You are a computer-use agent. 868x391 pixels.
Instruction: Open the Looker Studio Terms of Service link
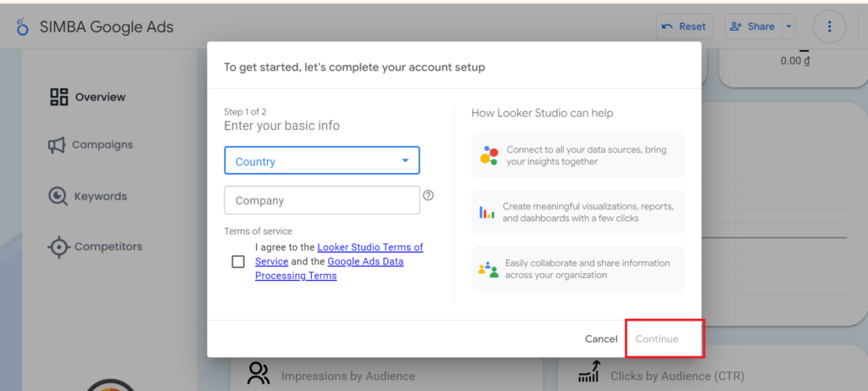pyautogui.click(x=370, y=248)
